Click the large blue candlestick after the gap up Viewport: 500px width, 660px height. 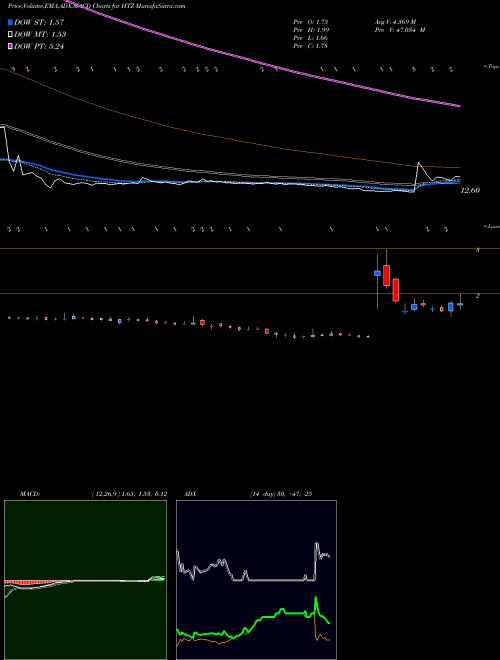(378, 273)
